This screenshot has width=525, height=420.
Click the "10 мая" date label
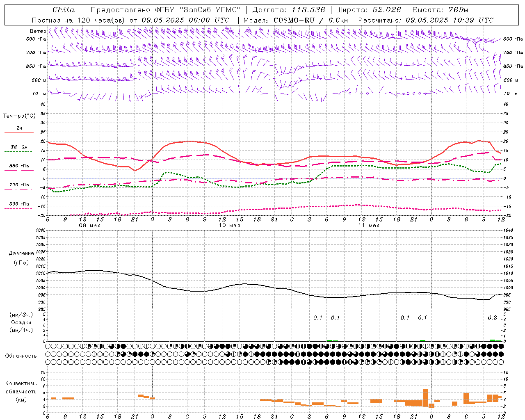[x=229, y=226]
